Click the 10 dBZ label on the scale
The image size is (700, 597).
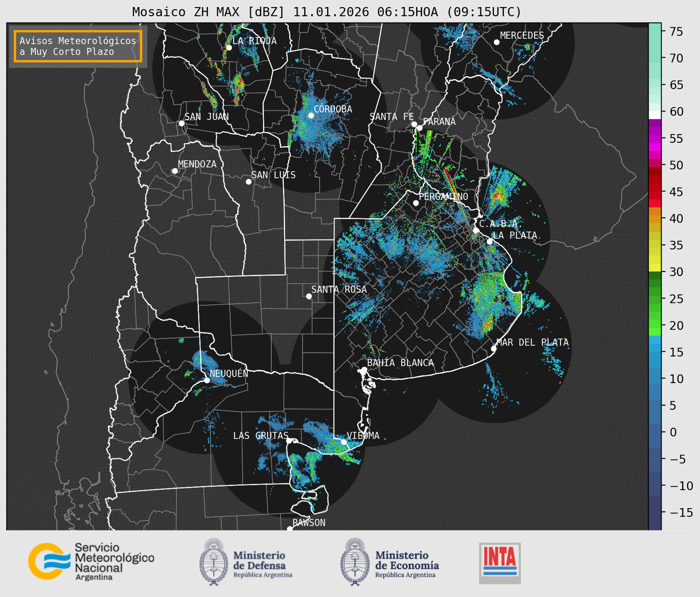click(676, 379)
